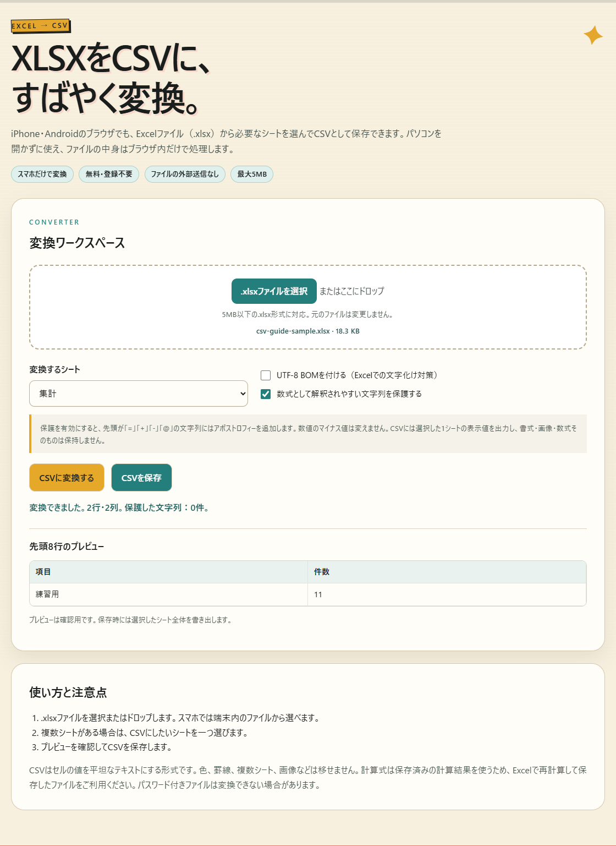Click the 無料・登録不要 tag
The image size is (616, 846).
[x=109, y=174]
